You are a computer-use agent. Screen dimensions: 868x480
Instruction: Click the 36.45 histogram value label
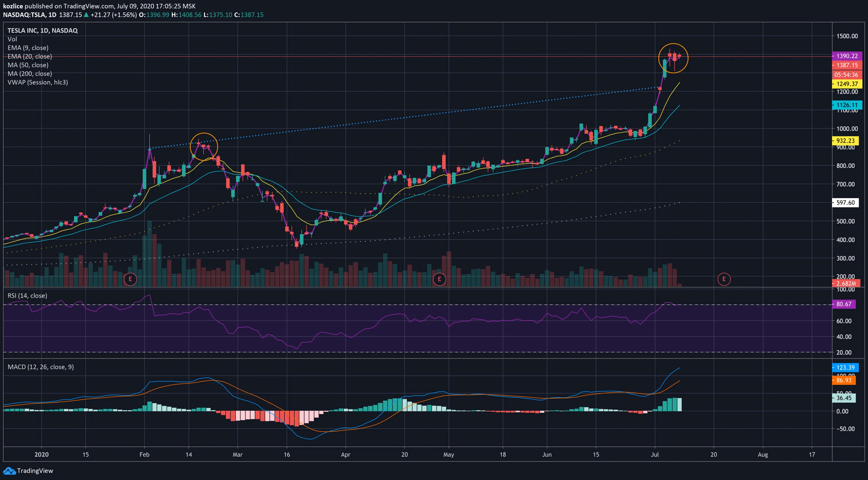844,398
